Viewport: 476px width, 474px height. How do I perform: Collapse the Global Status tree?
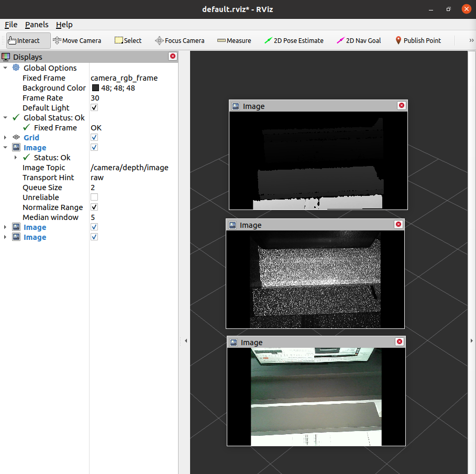5,117
